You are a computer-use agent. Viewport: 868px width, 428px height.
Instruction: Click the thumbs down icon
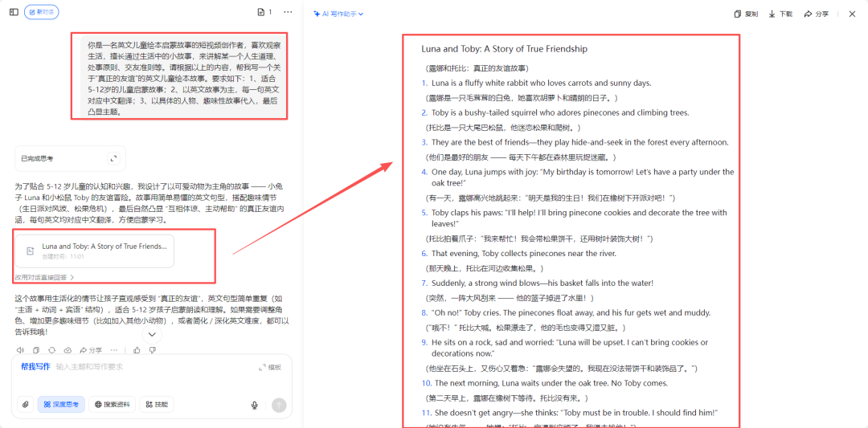point(153,350)
